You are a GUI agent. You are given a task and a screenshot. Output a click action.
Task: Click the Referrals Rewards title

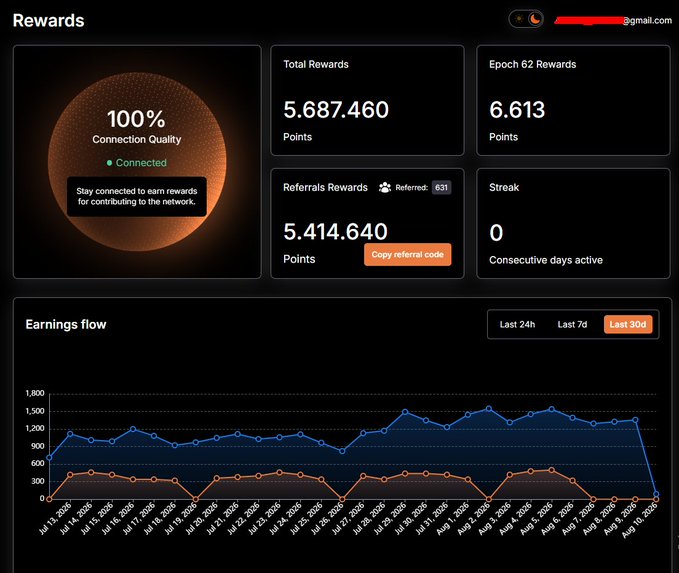pos(325,188)
